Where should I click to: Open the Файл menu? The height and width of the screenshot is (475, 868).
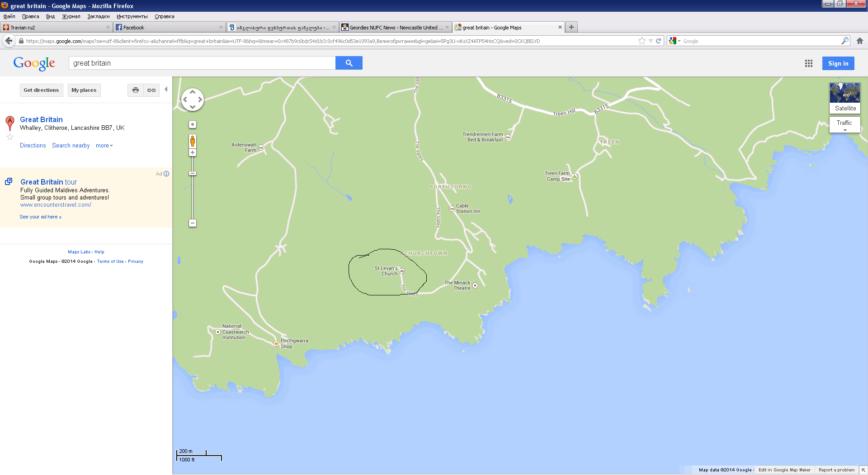click(x=9, y=16)
